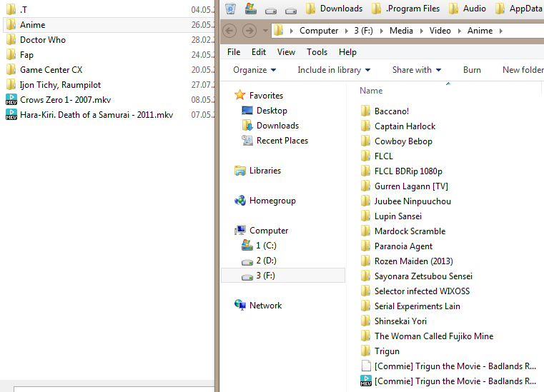Image resolution: width=544 pixels, height=392 pixels.
Task: Expand the arrow after Anime in the address bar
Action: [x=500, y=31]
